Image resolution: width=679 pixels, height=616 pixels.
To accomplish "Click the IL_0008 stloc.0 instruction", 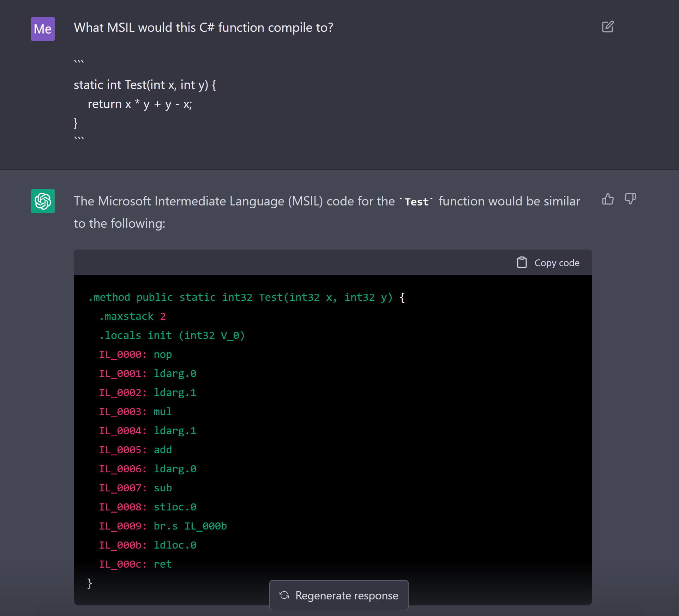I will (x=148, y=507).
